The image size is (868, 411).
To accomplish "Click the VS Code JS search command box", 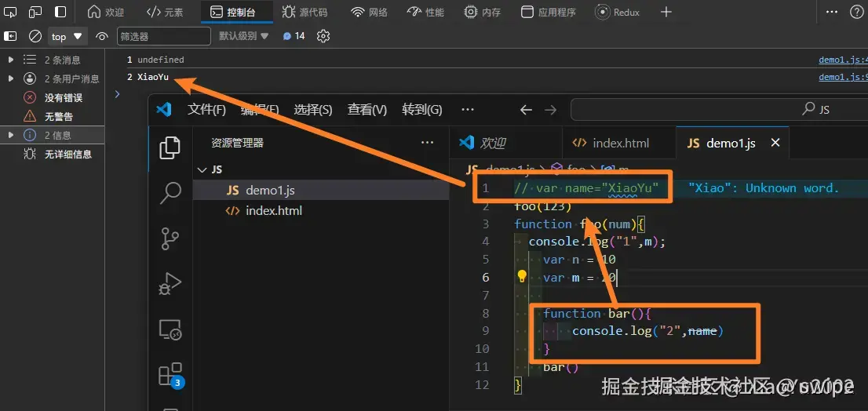I will click(x=719, y=110).
